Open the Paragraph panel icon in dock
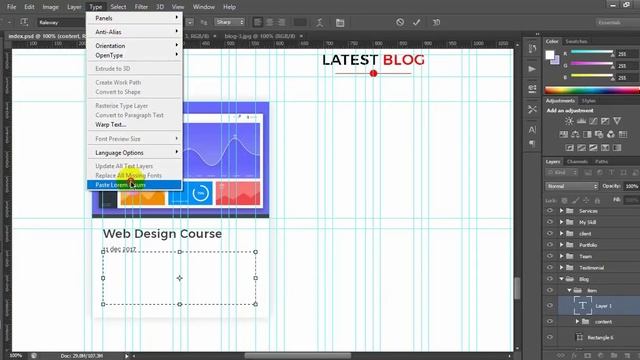Image resolution: width=640 pixels, height=360 pixels. 532,143
